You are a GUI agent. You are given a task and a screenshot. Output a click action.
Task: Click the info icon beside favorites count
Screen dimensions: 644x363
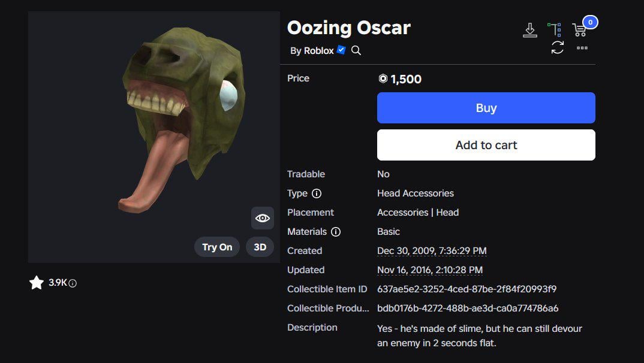[73, 283]
